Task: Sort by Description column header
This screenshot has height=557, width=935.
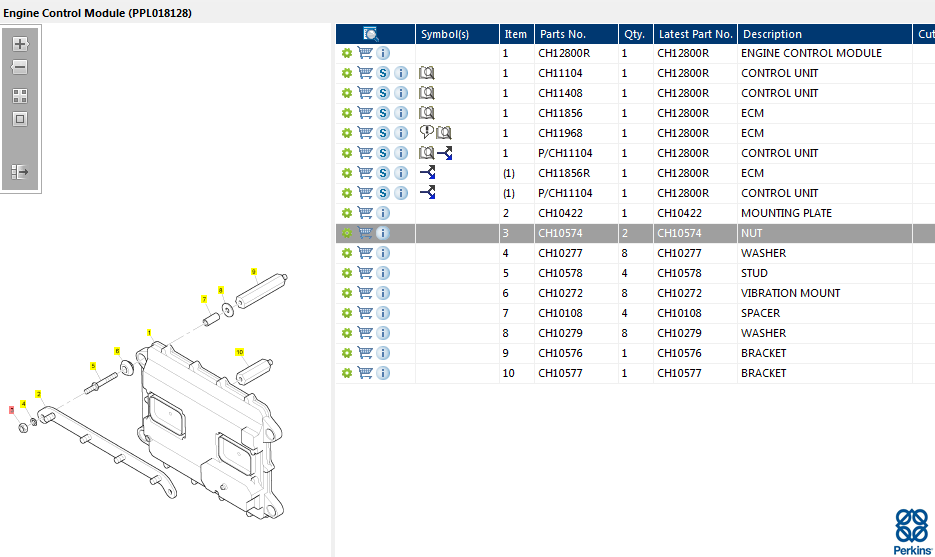Action: coord(825,34)
